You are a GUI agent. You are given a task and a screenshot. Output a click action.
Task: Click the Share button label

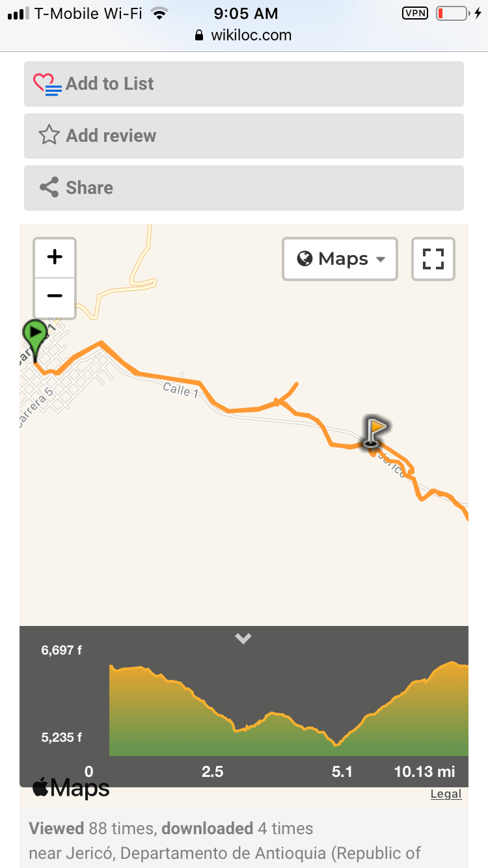tap(90, 187)
